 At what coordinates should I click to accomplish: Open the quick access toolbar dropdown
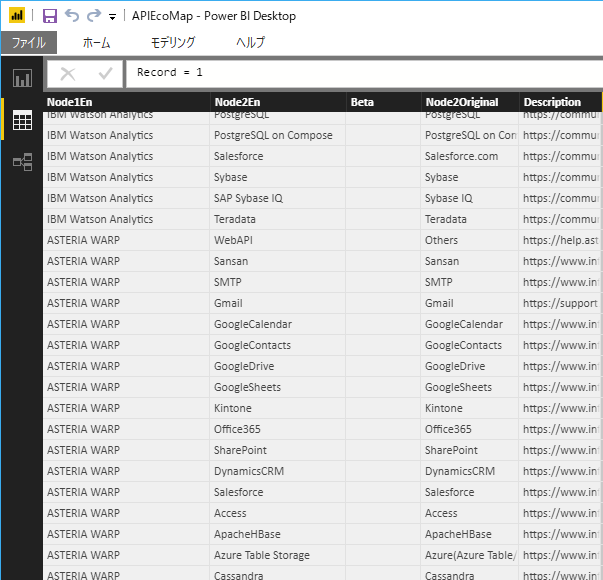(112, 17)
